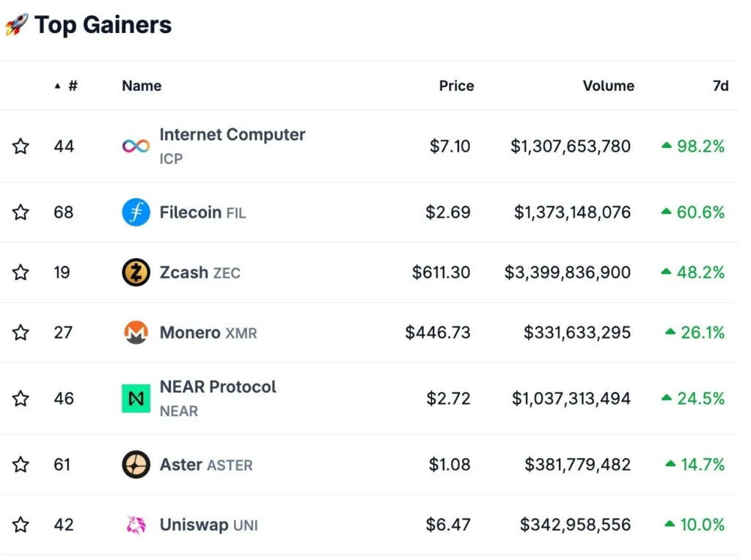
Task: Click the Filecoin blue coin icon
Action: click(136, 212)
